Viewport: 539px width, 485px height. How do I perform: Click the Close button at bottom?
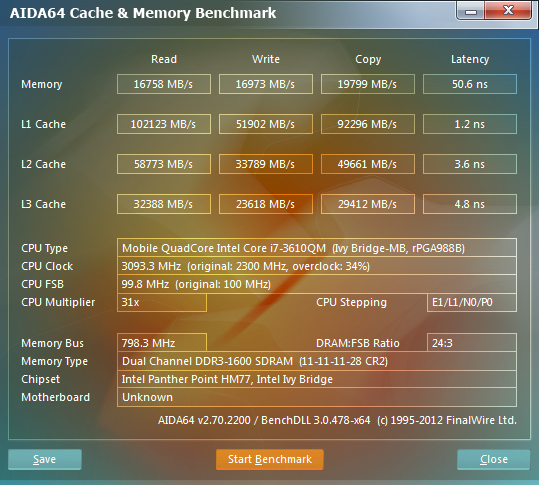(494, 459)
